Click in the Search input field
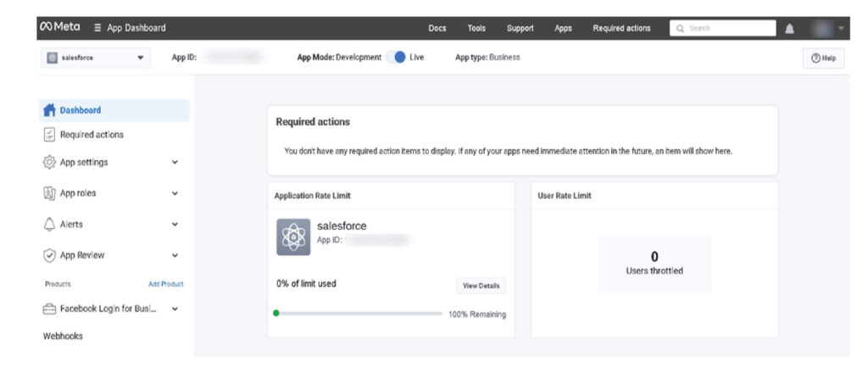868x372 pixels. [x=722, y=28]
